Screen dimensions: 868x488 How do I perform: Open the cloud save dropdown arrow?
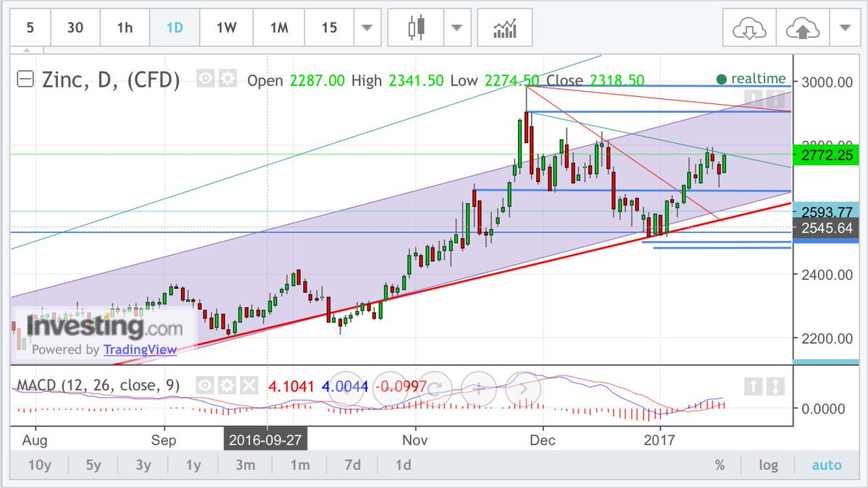[844, 27]
